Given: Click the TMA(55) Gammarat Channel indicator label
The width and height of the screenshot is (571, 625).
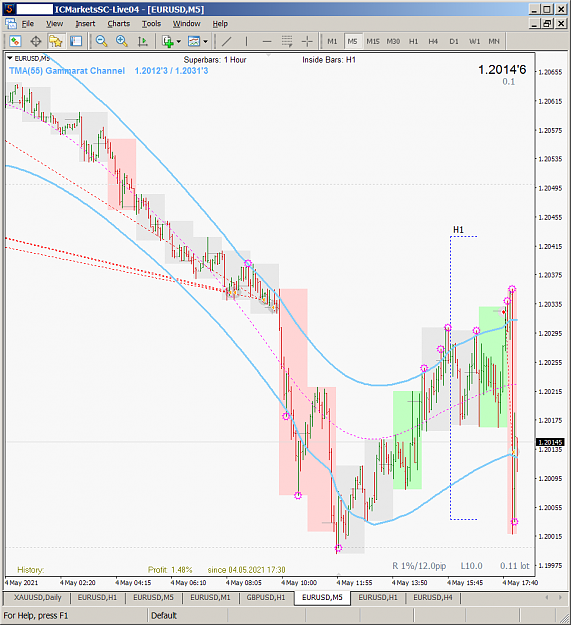Looking at the screenshot, I should pyautogui.click(x=67, y=71).
